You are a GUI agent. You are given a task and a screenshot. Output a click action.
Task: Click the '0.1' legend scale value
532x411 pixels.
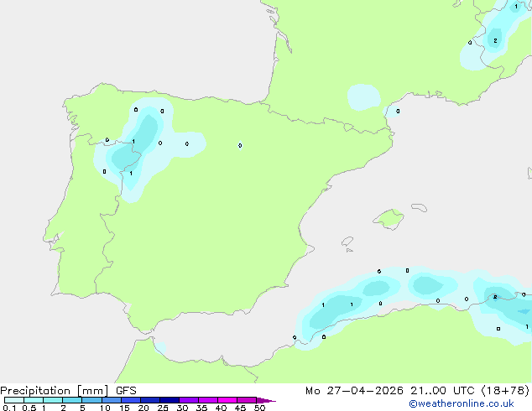(9, 408)
